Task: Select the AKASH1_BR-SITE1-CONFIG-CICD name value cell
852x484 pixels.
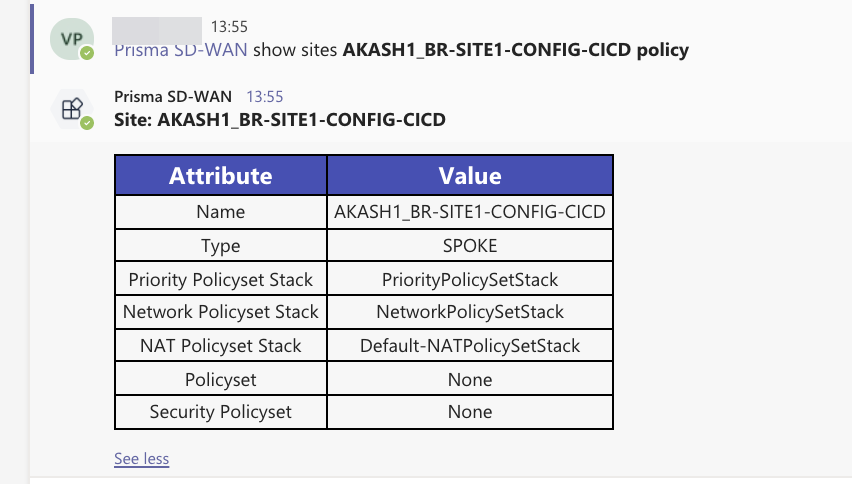Action: (470, 212)
